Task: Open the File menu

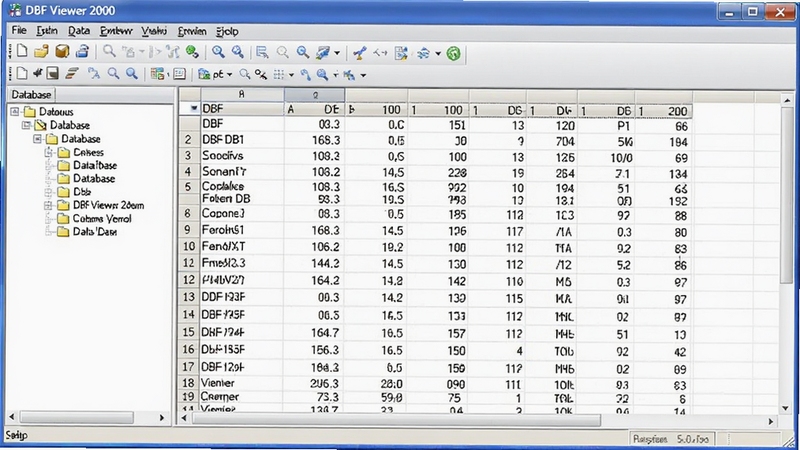Action: point(19,31)
